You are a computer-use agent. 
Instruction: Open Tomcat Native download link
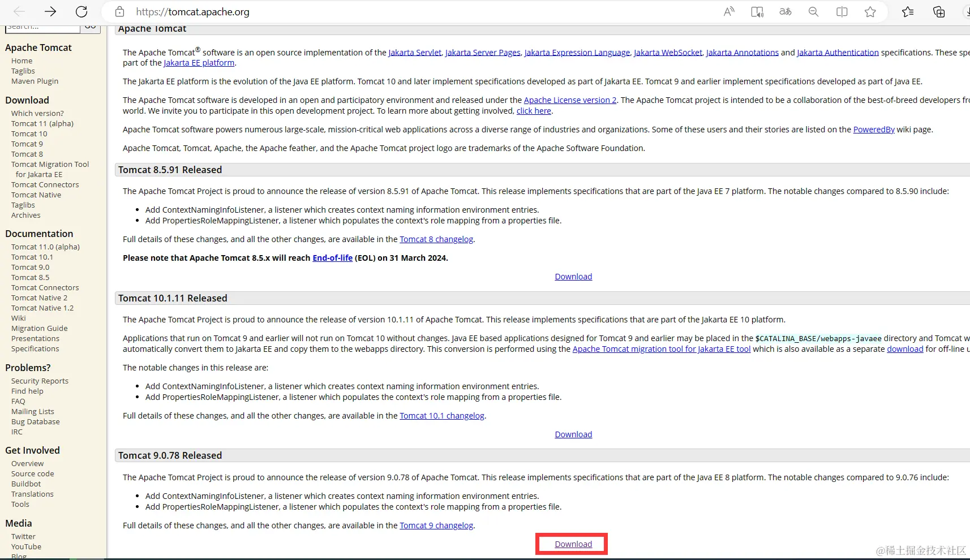coord(36,195)
